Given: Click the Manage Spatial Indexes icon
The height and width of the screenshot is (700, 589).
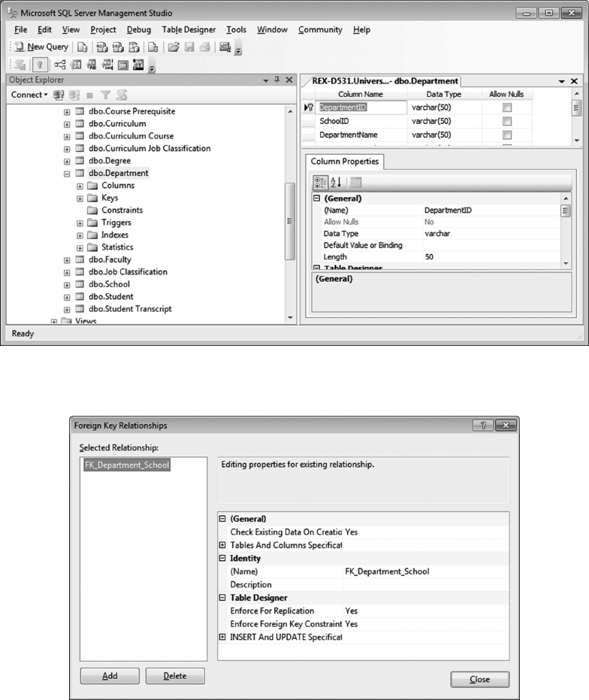Looking at the screenshot, I should 139,65.
